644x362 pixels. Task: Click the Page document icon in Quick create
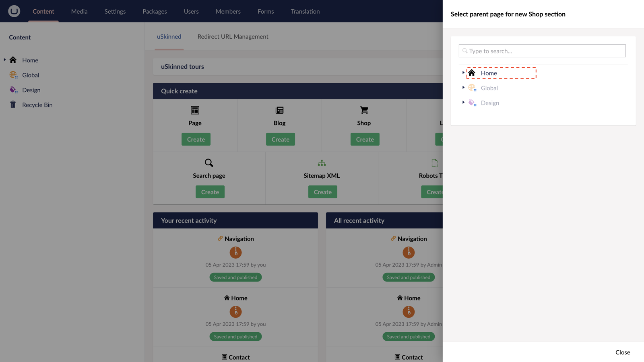coord(194,110)
